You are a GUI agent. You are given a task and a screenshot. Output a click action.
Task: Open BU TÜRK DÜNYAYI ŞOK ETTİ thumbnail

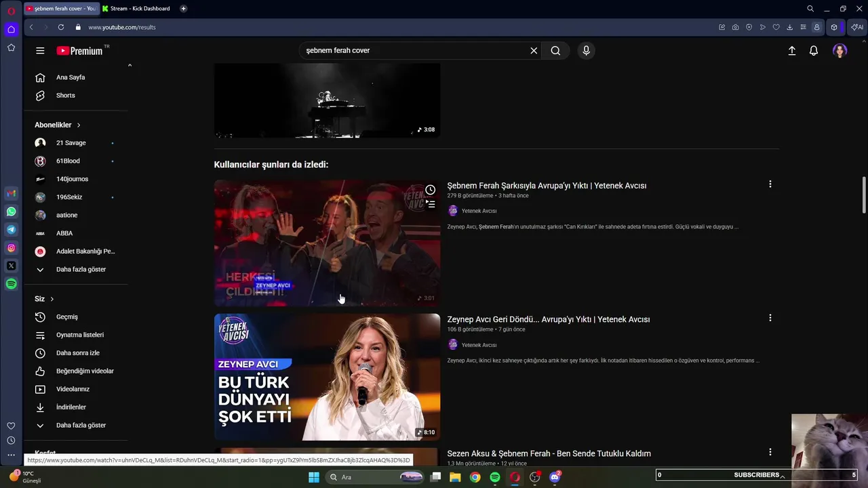click(x=327, y=377)
